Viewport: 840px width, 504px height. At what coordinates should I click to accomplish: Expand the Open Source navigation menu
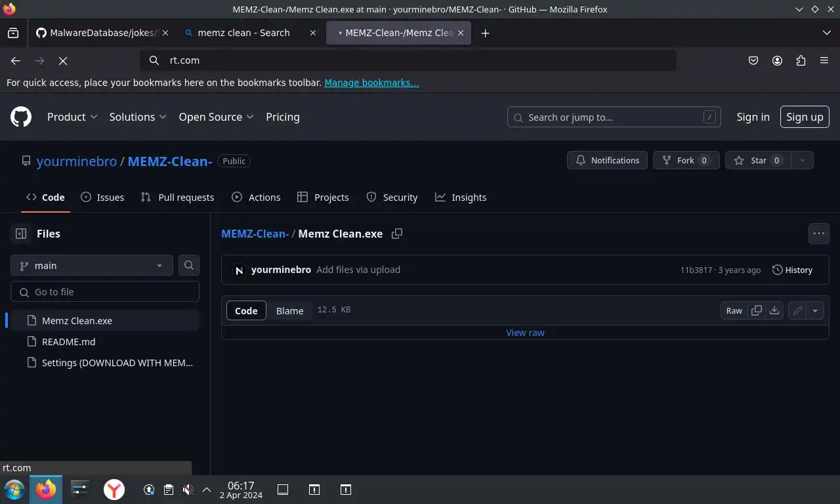216,117
